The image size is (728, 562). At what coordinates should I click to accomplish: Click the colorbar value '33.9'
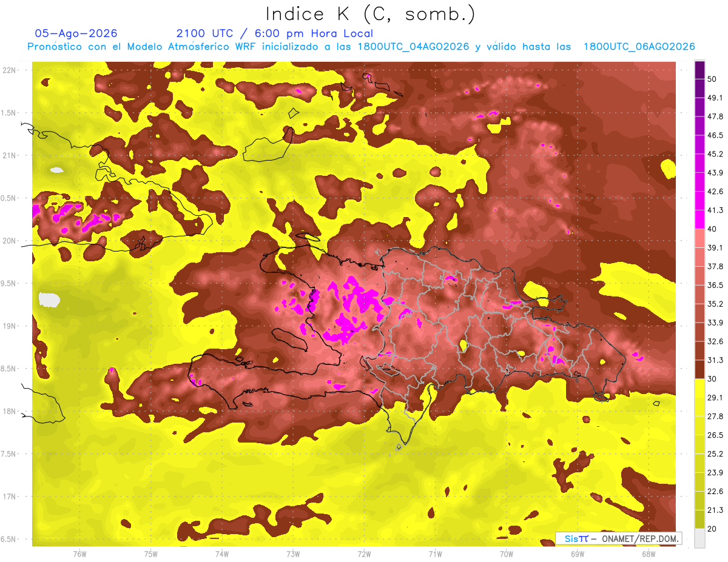[x=715, y=323]
